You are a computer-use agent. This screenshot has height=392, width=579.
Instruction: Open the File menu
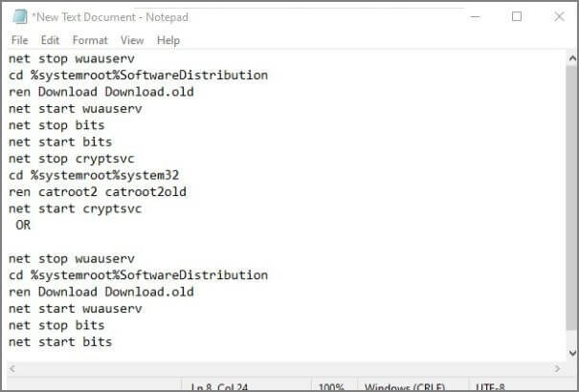coord(19,40)
